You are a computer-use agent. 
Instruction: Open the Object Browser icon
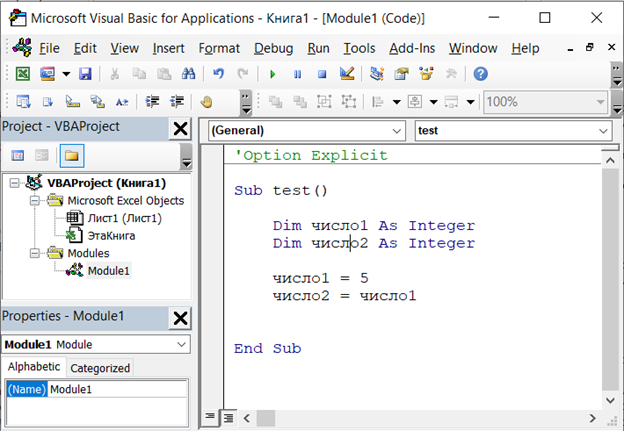(x=426, y=74)
